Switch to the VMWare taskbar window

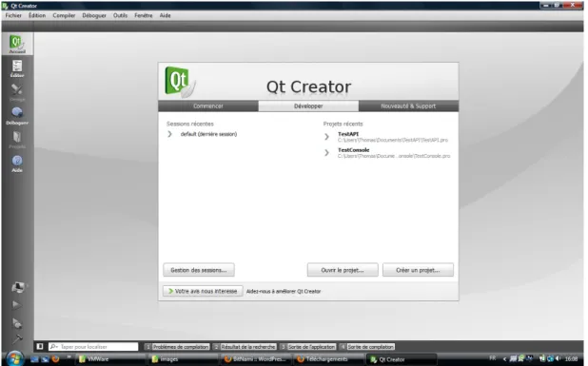click(x=110, y=359)
